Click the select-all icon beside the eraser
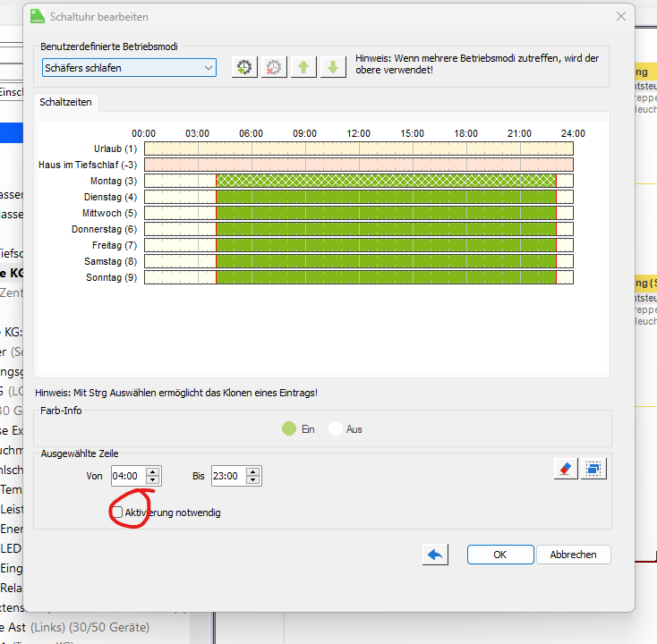This screenshot has height=644, width=657. [x=594, y=468]
